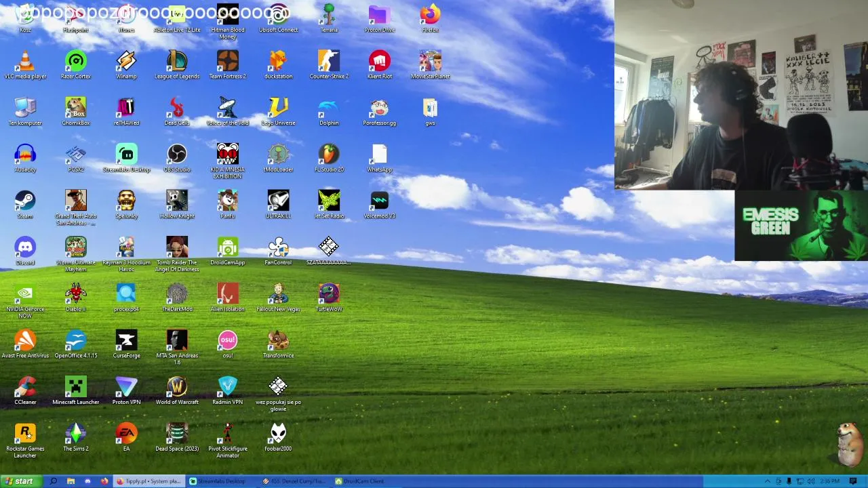
Task: Open the notification center icon
Action: (853, 481)
